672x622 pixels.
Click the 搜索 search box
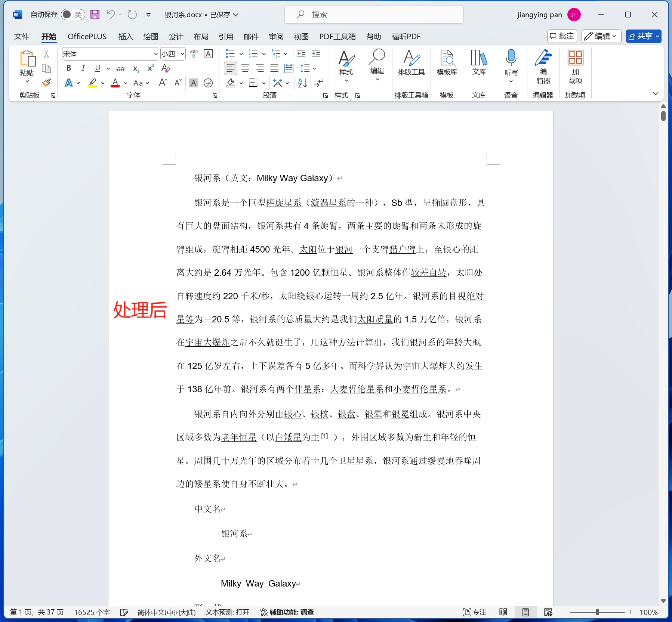(374, 15)
